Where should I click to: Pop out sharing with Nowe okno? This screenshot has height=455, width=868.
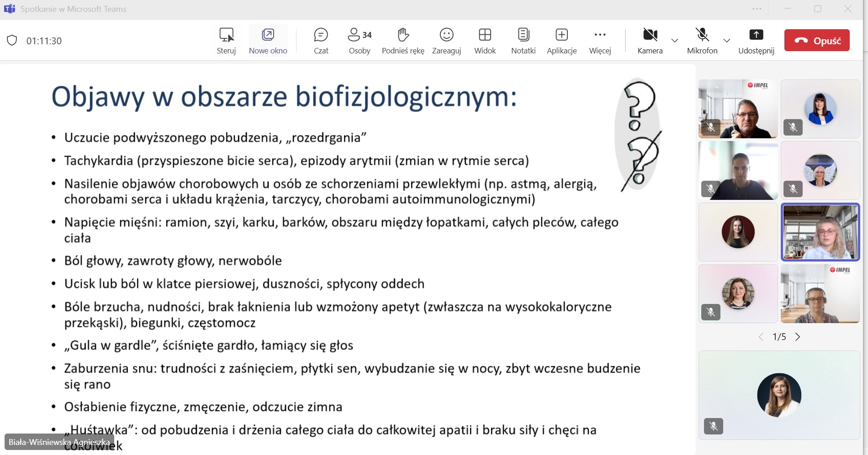(x=268, y=41)
